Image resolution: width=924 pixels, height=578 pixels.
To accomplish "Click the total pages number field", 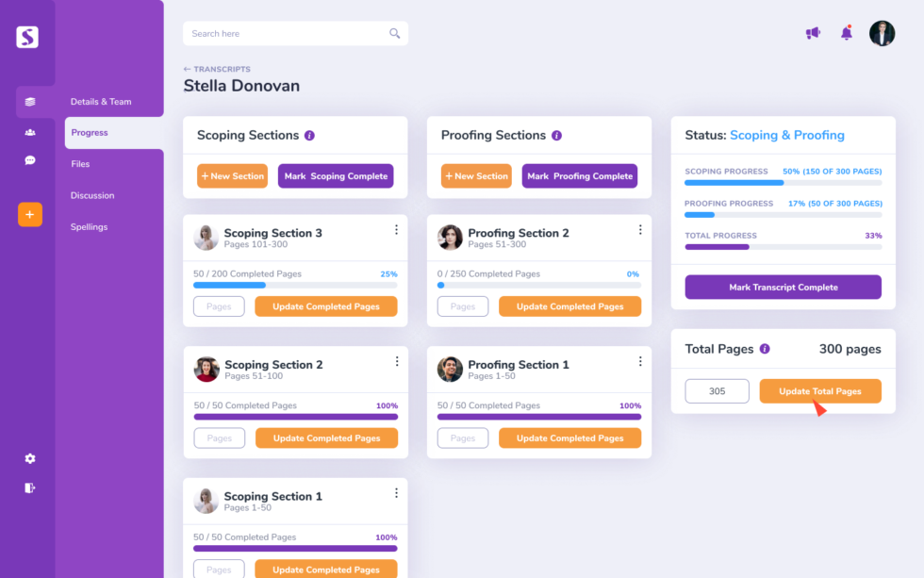I will 717,391.
